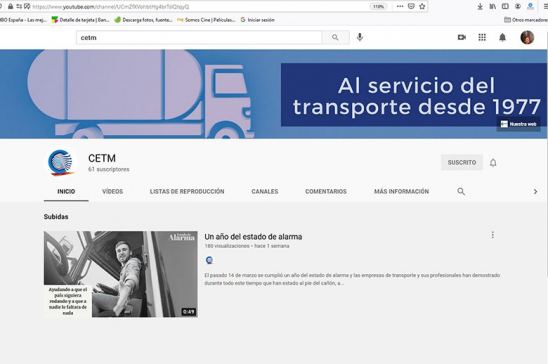Open the Descarga fotos bookmark

(144, 20)
